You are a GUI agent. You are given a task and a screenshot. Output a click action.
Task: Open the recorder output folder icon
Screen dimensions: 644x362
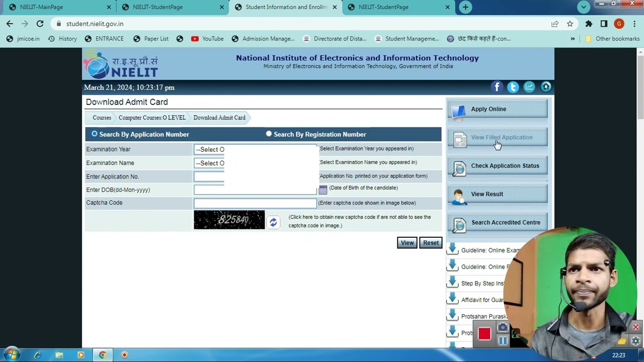click(x=622, y=341)
